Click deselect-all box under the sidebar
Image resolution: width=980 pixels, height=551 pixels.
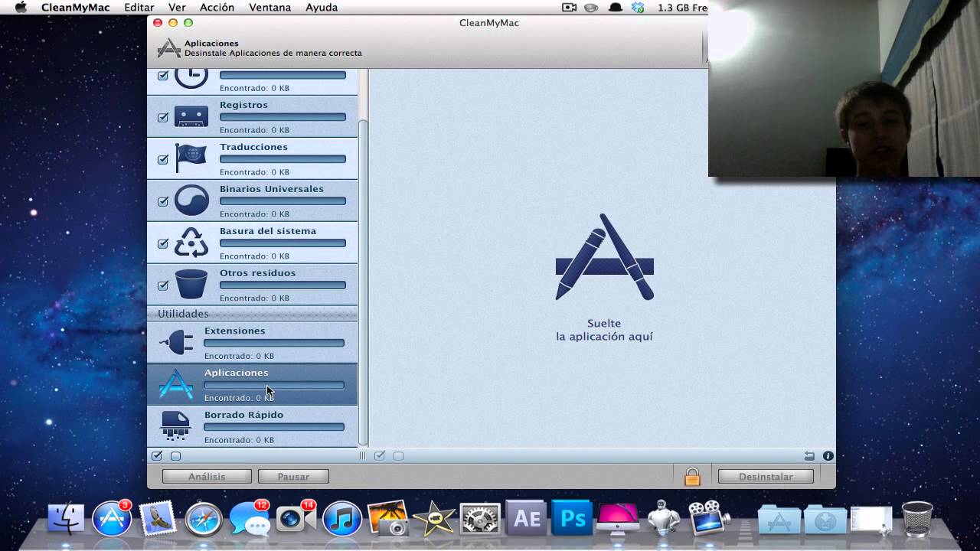click(x=175, y=455)
